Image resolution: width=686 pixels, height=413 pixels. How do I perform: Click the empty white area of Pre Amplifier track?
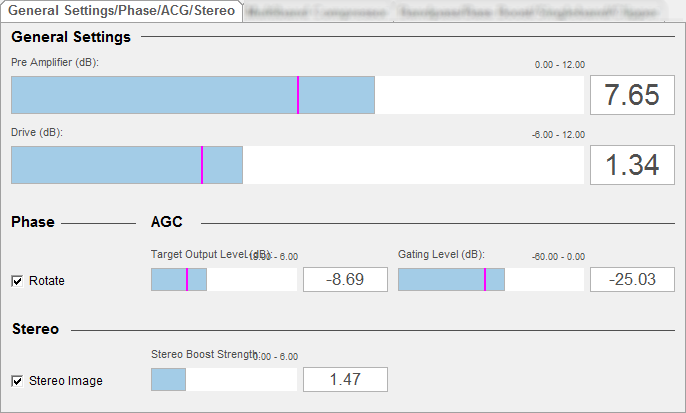tap(478, 96)
